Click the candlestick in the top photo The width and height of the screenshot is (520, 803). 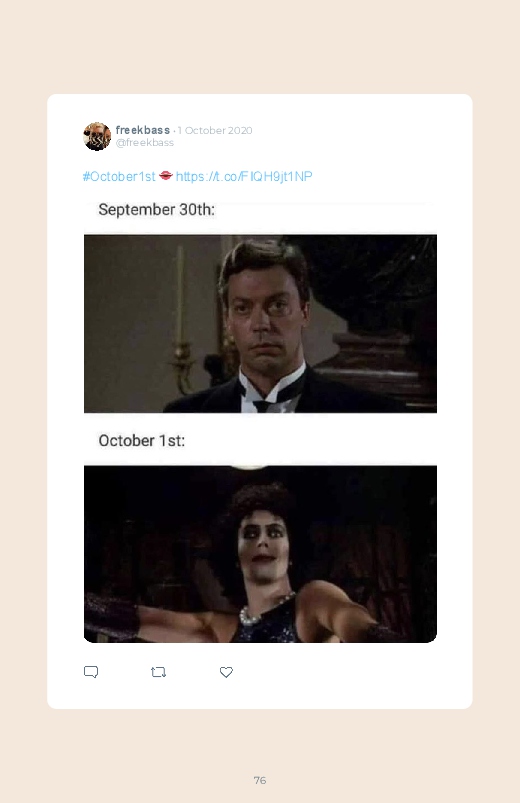coord(181,318)
